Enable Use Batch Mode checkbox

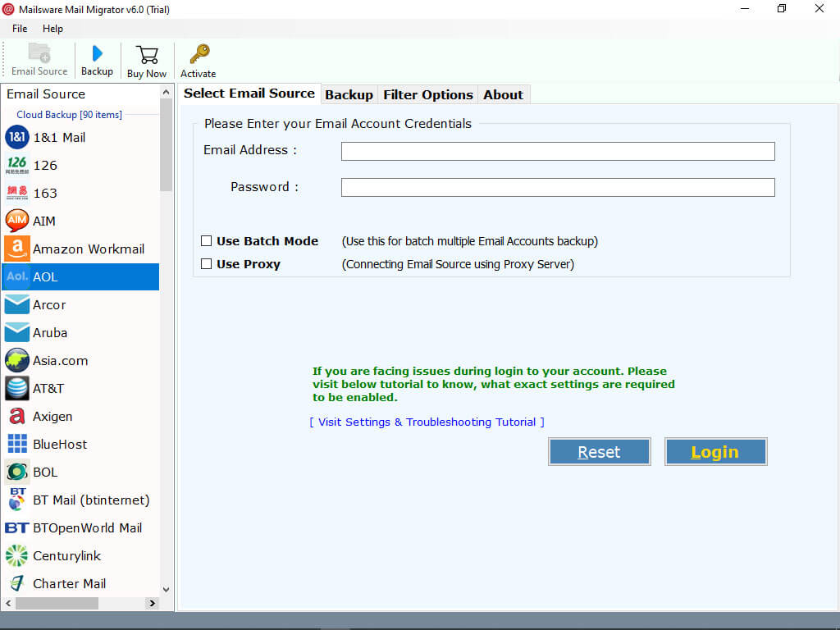207,241
